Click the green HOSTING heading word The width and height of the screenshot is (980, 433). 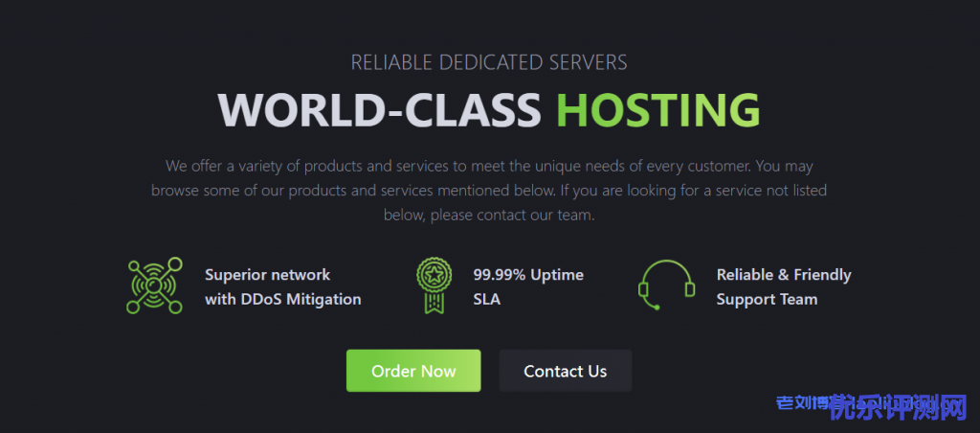[x=658, y=110]
